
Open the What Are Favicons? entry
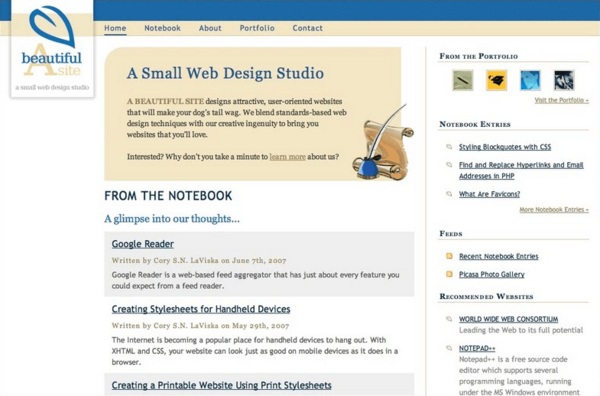click(489, 194)
